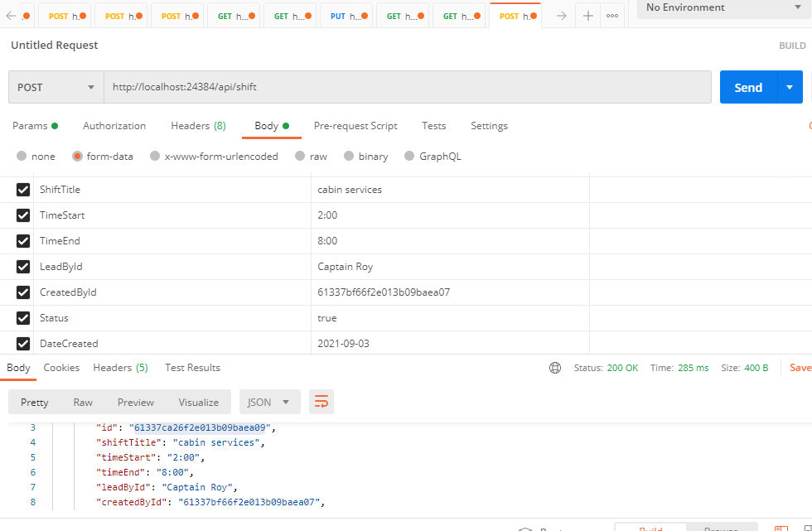The height and width of the screenshot is (531, 812).
Task: Switch response view to Raw
Action: point(83,402)
